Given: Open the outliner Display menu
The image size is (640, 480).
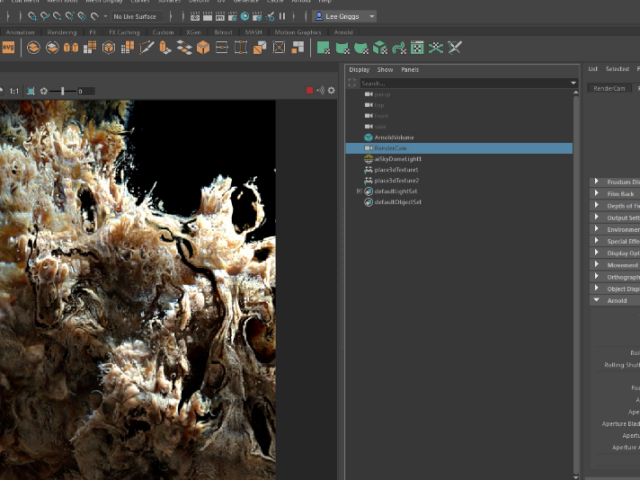Looking at the screenshot, I should [358, 70].
